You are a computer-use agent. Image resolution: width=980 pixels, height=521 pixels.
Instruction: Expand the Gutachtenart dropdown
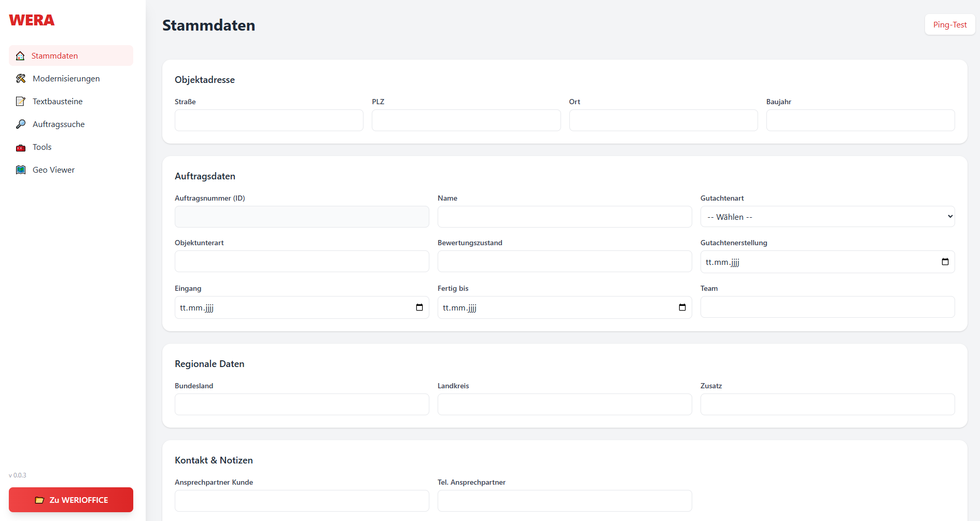(x=827, y=217)
